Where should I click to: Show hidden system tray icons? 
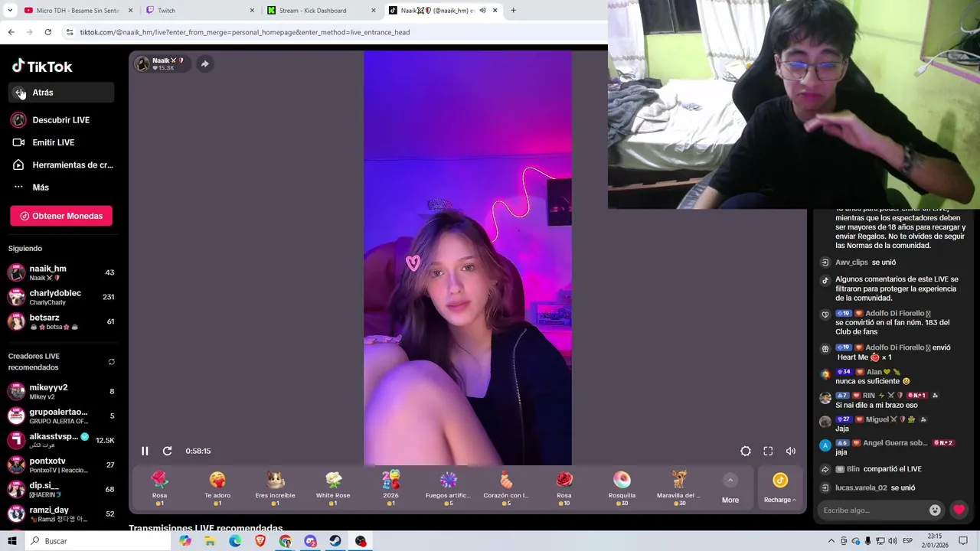831,541
